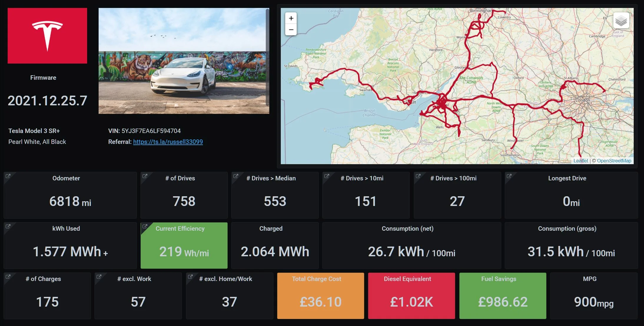Click the firmware version 2021.12.25.7

[x=47, y=101]
